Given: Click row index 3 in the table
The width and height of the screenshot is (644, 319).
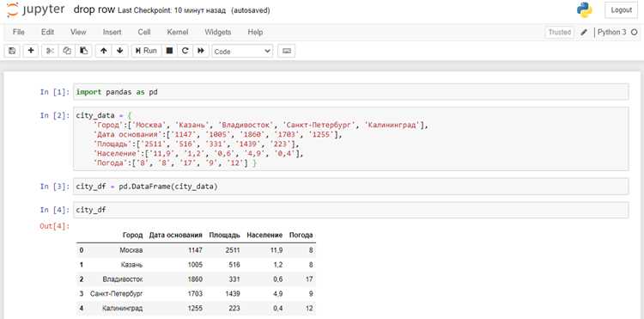Looking at the screenshot, I should pyautogui.click(x=82, y=293).
